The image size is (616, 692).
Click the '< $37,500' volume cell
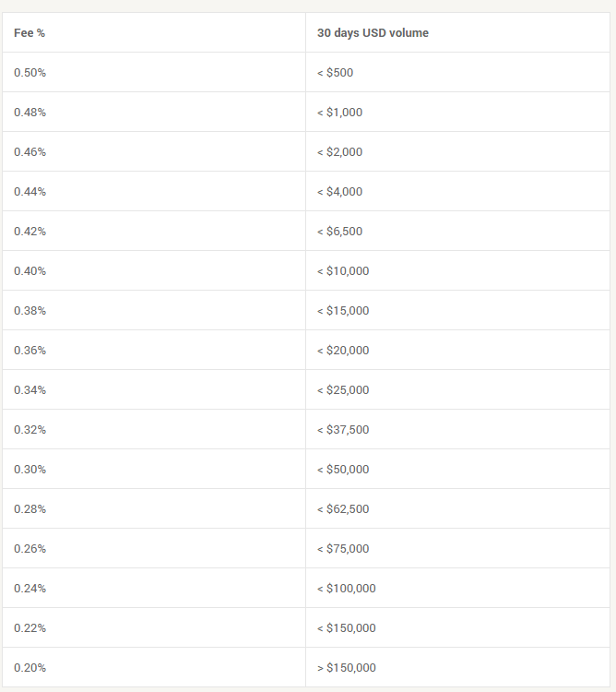pos(457,429)
